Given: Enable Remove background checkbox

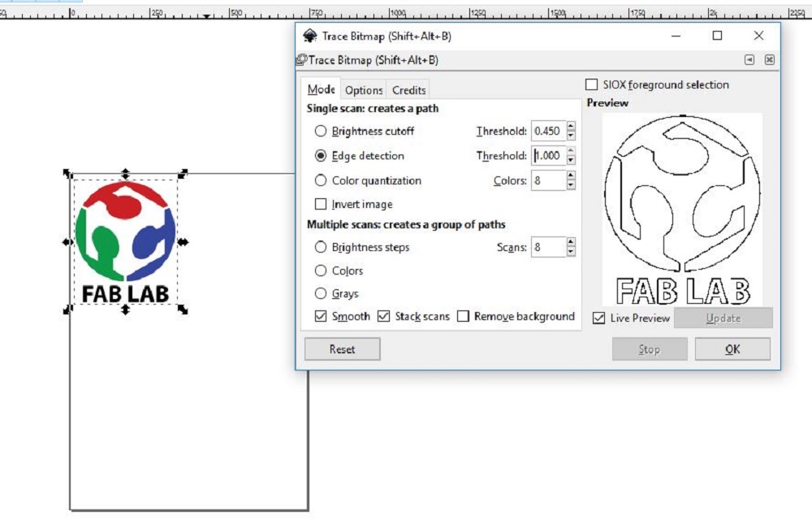Looking at the screenshot, I should click(x=463, y=316).
